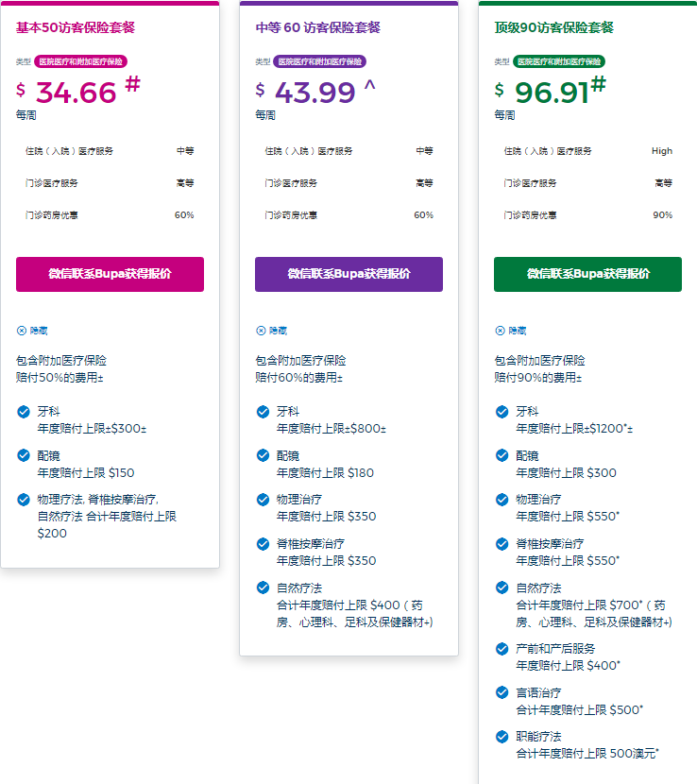Select the 基本50访客保险套餐 title
The width and height of the screenshot is (697, 784).
78,28
